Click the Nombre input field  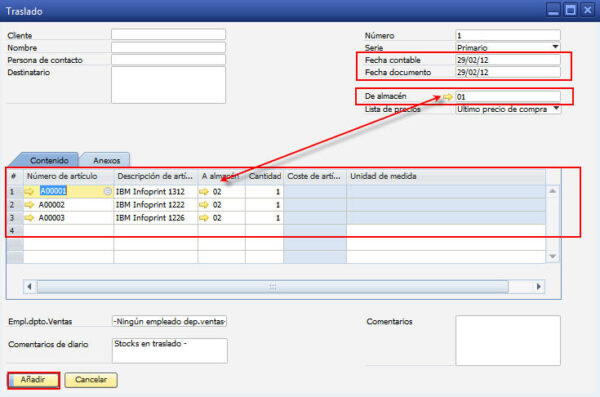pyautogui.click(x=168, y=47)
